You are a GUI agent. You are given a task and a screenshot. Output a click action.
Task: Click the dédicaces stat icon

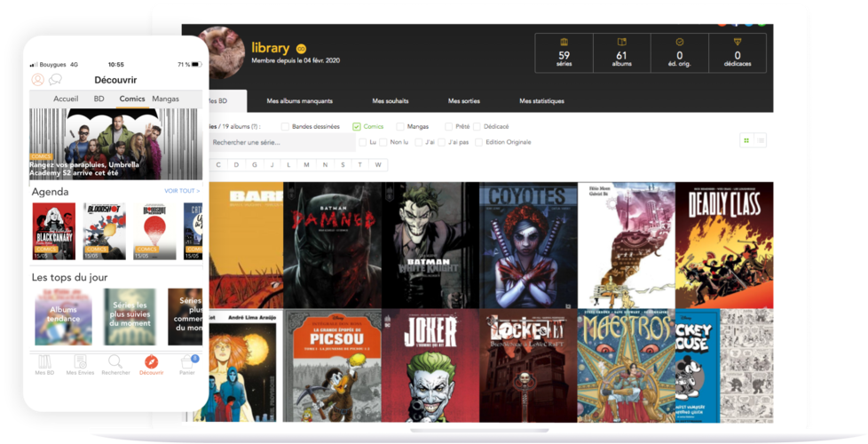[x=738, y=42]
